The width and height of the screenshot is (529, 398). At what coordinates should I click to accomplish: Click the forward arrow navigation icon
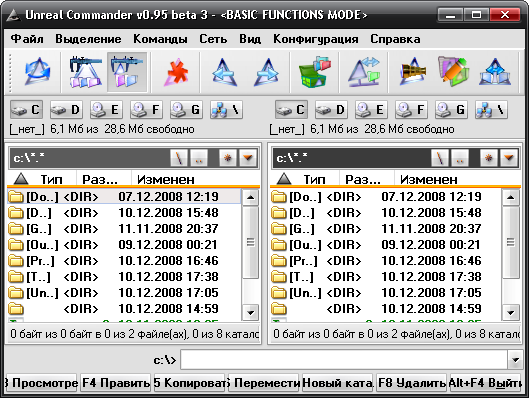point(268,72)
